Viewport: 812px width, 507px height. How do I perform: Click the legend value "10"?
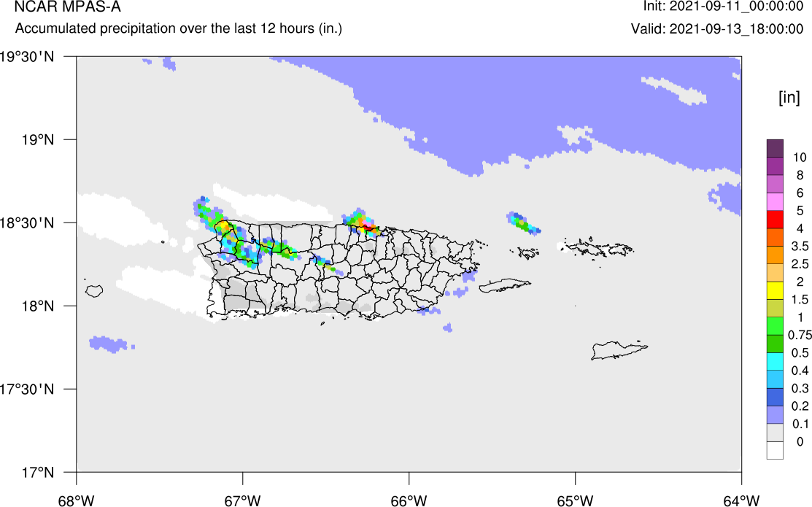click(800, 158)
